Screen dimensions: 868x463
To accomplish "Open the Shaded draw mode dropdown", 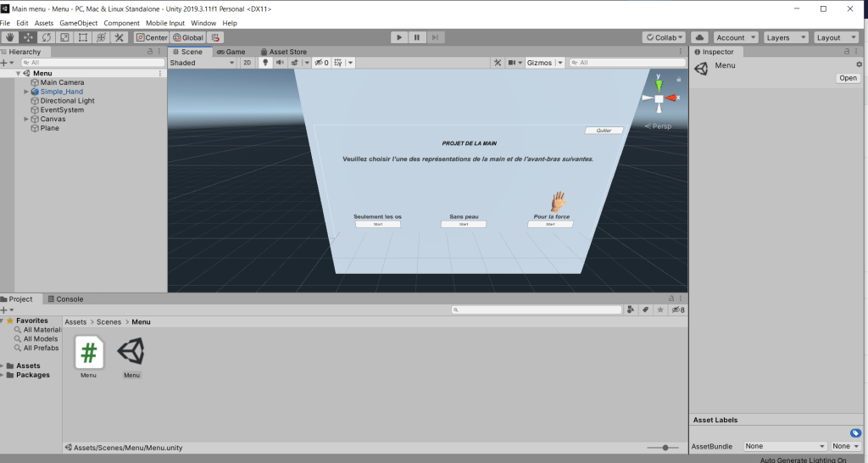I will 202,63.
